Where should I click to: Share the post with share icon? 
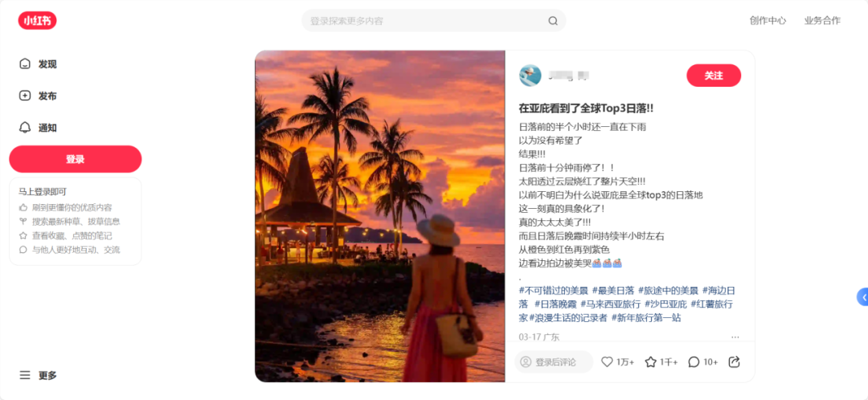point(734,361)
